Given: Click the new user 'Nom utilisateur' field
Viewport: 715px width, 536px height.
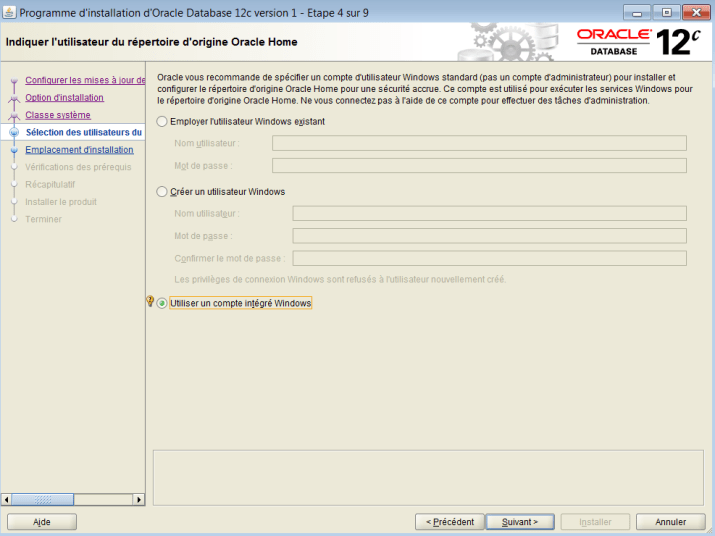Looking at the screenshot, I should click(x=489, y=213).
